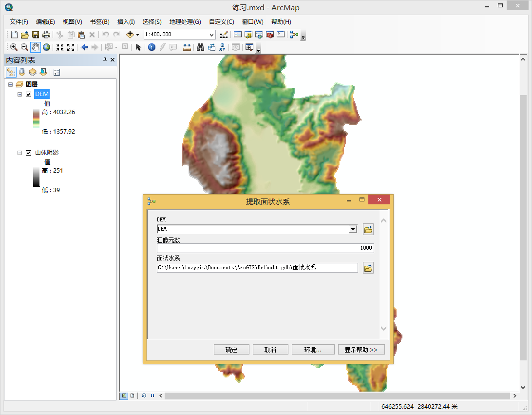Select the Zoom In tool
532x415 pixels.
tap(14, 47)
